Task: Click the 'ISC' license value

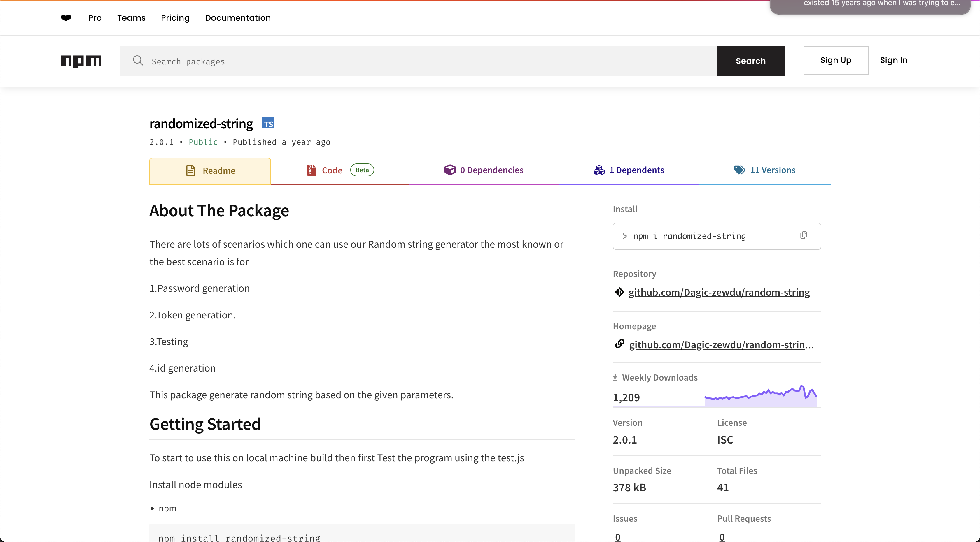Action: tap(725, 439)
